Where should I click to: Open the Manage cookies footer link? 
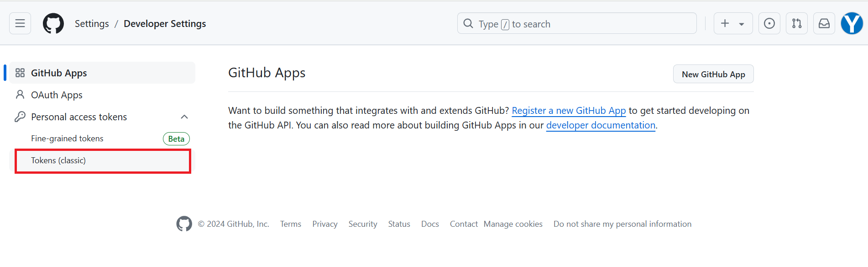(513, 224)
